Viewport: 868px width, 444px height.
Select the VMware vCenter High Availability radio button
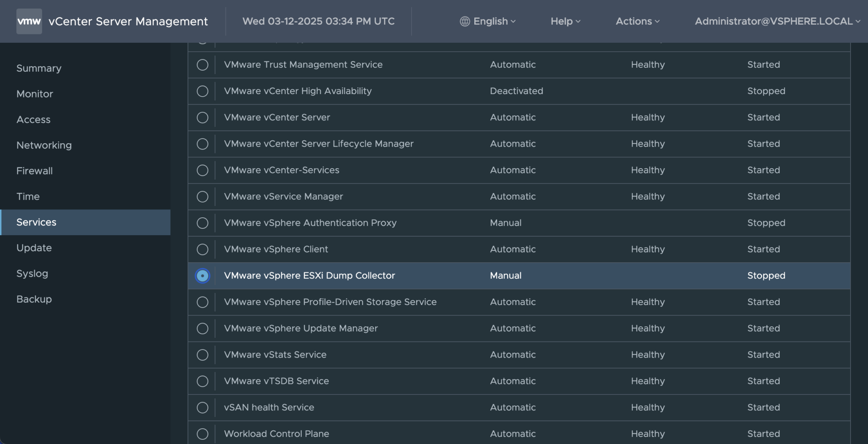click(203, 91)
